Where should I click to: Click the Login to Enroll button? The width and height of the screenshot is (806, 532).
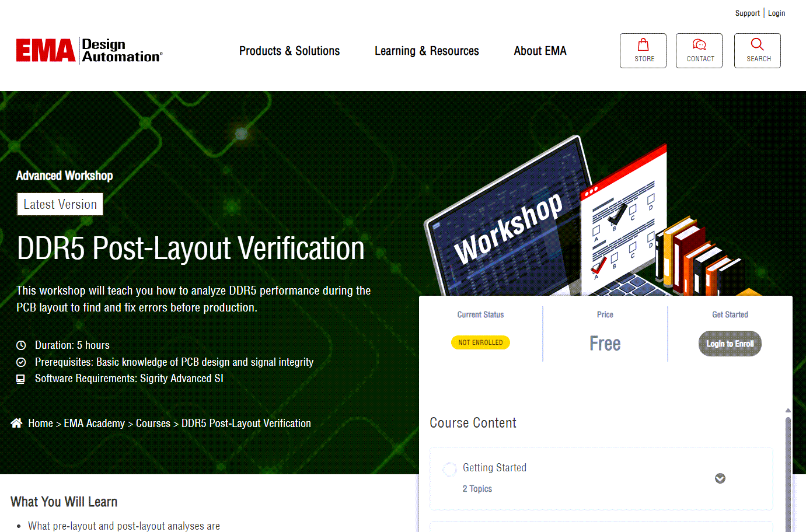pyautogui.click(x=730, y=344)
